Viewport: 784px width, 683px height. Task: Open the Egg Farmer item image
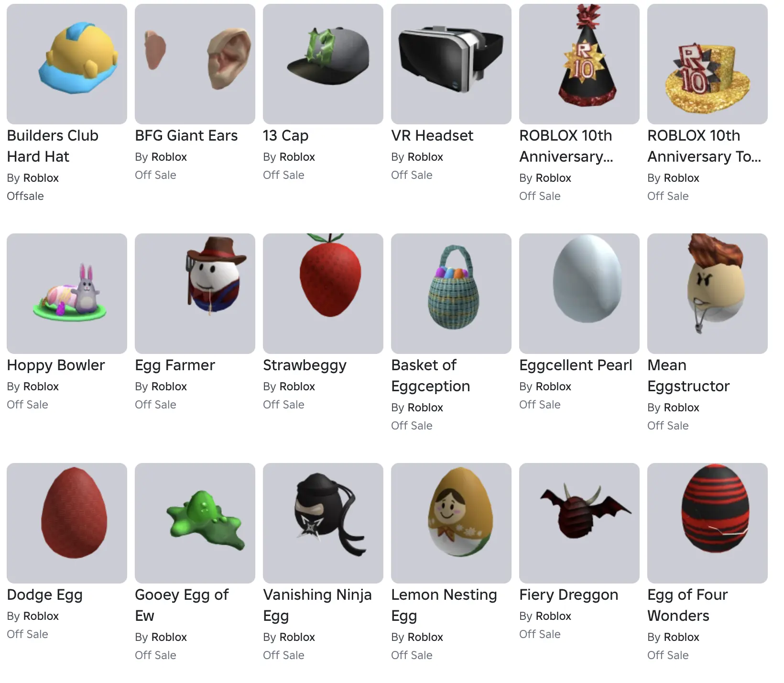(x=195, y=294)
